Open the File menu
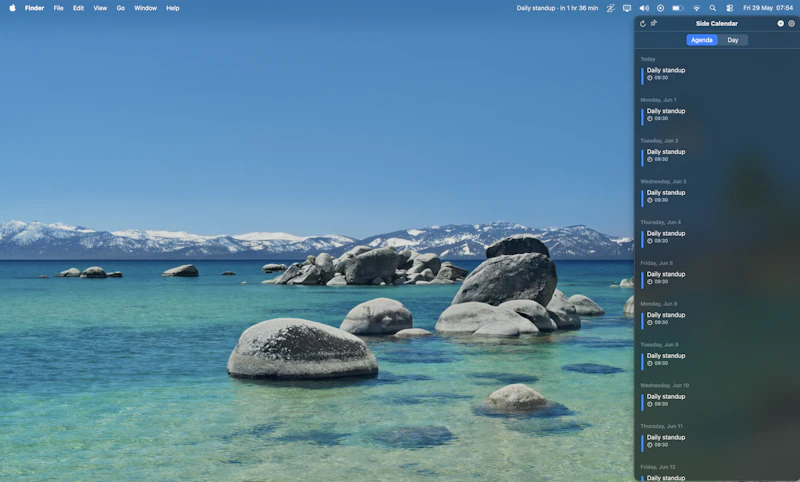Image resolution: width=800 pixels, height=482 pixels. tap(59, 8)
